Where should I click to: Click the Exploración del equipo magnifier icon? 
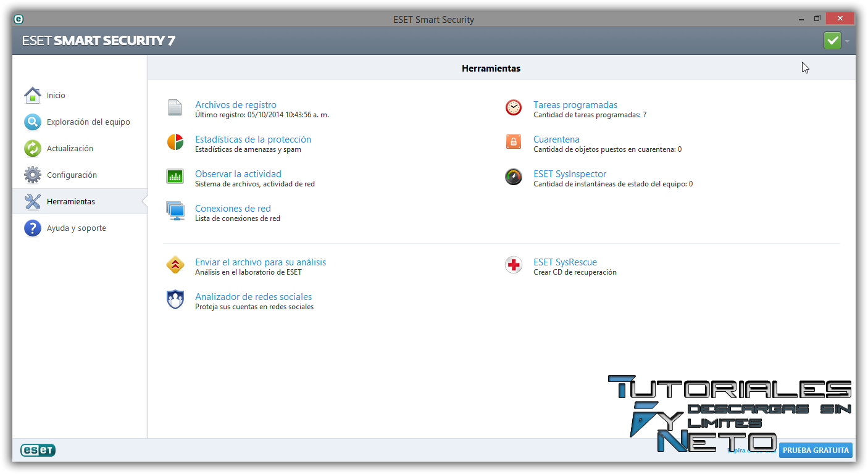(x=33, y=122)
